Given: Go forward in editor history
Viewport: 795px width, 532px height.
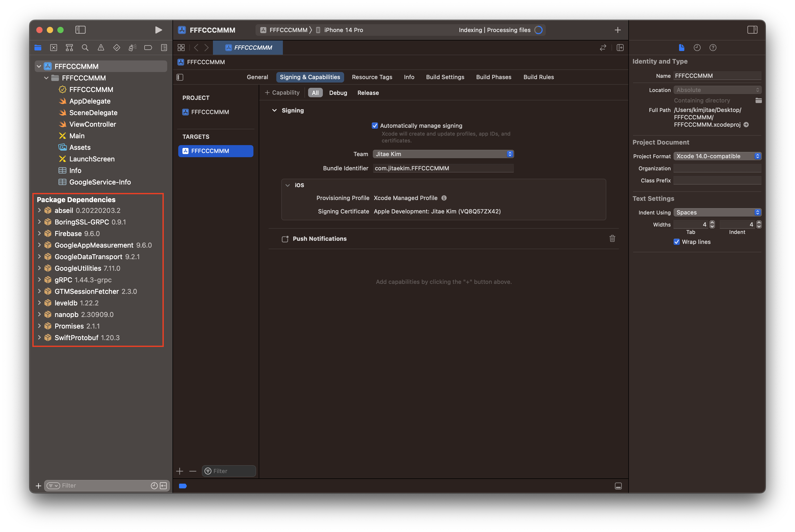Looking at the screenshot, I should tap(206, 48).
